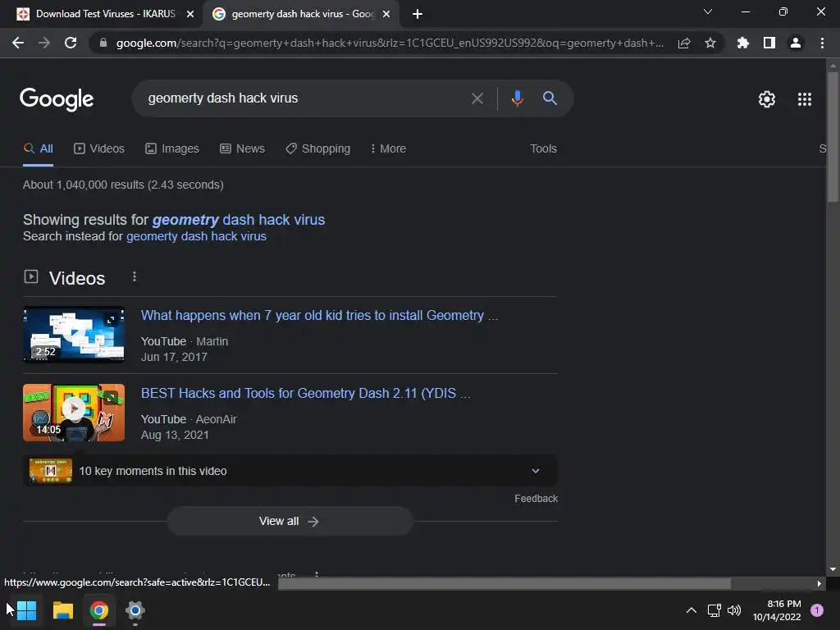Image resolution: width=840 pixels, height=630 pixels.
Task: Open corrected geometry dash hack virus link
Action: coord(239,220)
